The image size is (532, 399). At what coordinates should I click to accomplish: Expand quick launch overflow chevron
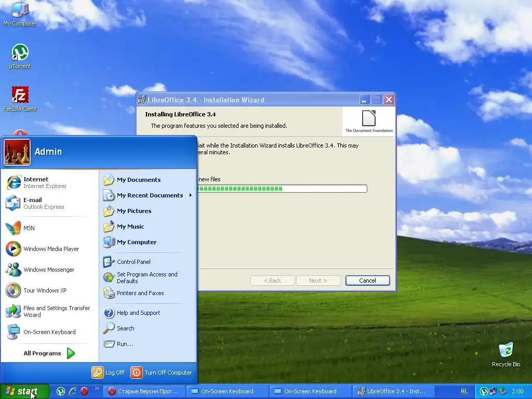pyautogui.click(x=97, y=389)
